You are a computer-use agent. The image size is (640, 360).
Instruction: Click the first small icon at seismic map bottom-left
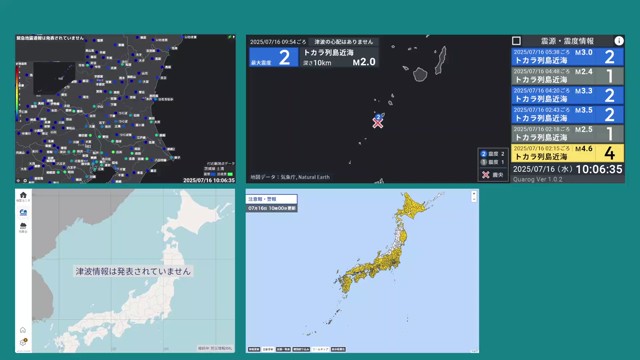coord(18,180)
